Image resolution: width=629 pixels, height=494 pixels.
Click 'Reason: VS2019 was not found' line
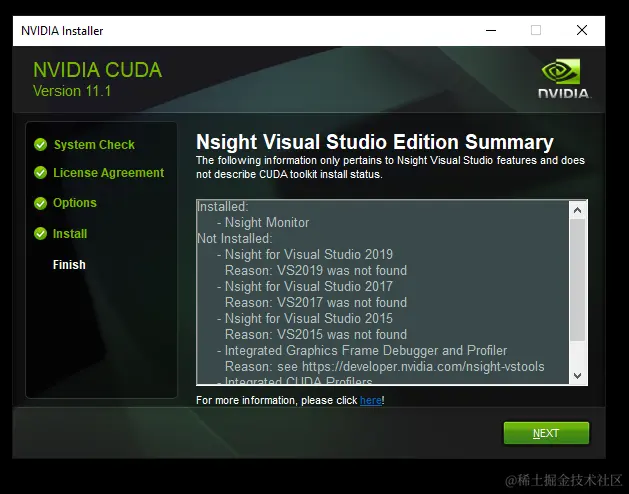click(316, 270)
